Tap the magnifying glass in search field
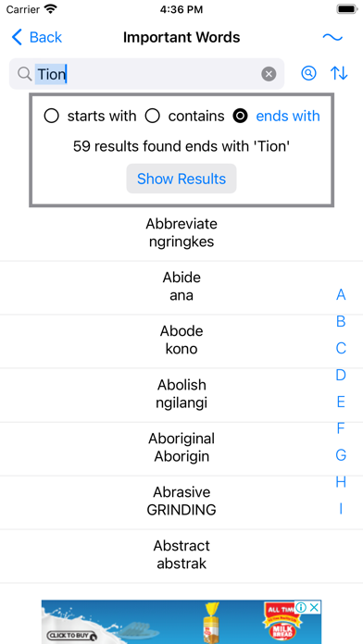 coord(25,74)
